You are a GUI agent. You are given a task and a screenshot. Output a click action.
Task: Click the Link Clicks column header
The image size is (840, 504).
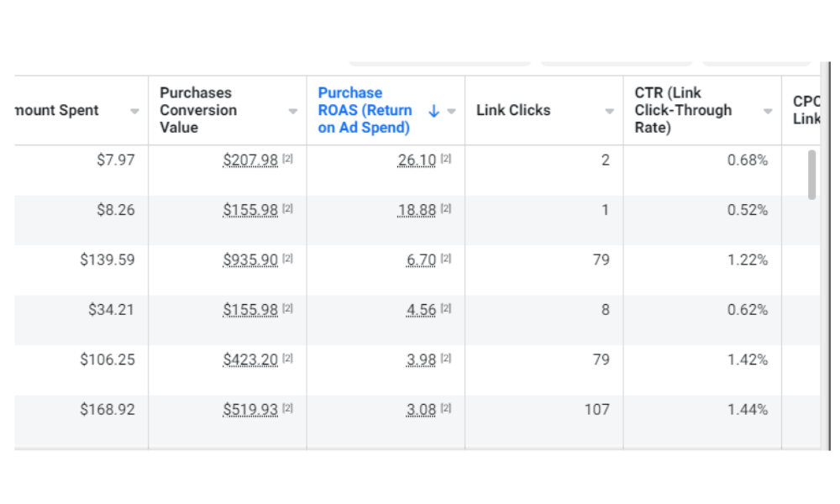[513, 110]
